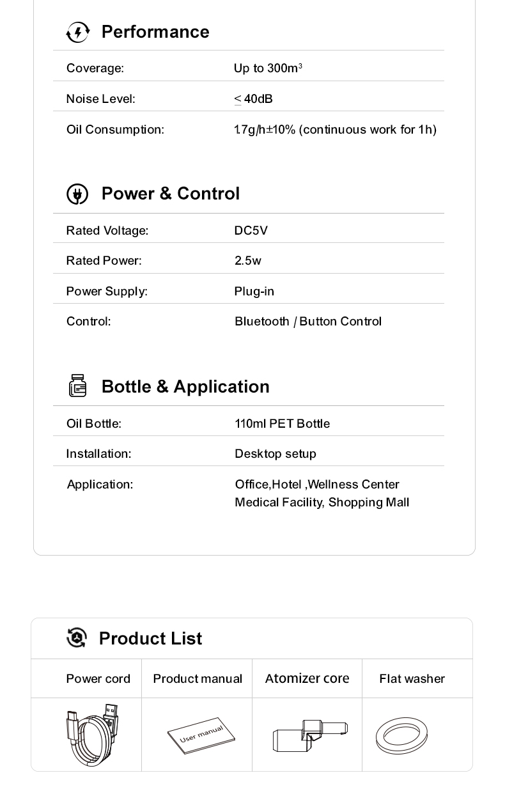Click the Bottle & Application heading
Image resolution: width=505 pixels, height=812 pixels.
point(185,387)
